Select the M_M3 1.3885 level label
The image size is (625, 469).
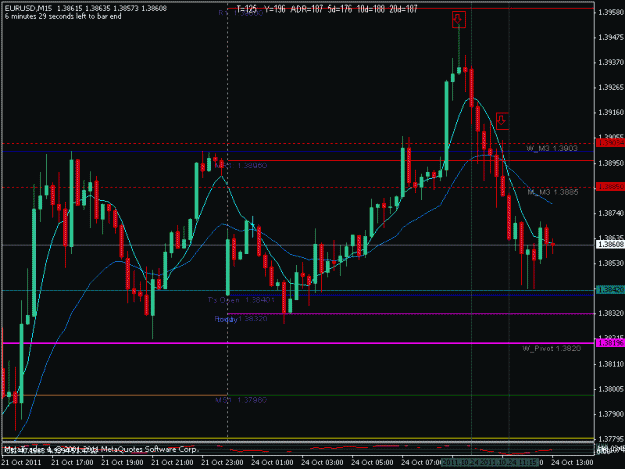point(552,192)
